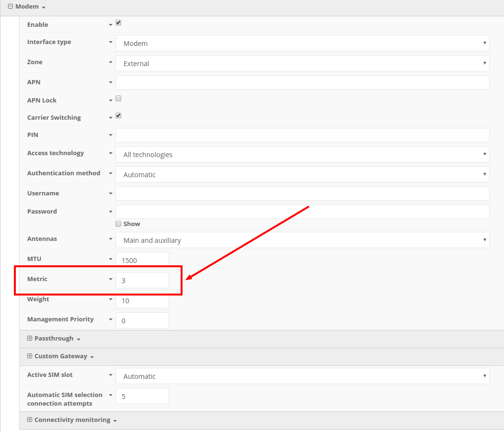Open the Interface type dropdown
Image resolution: width=504 pixels, height=432 pixels.
click(x=302, y=43)
